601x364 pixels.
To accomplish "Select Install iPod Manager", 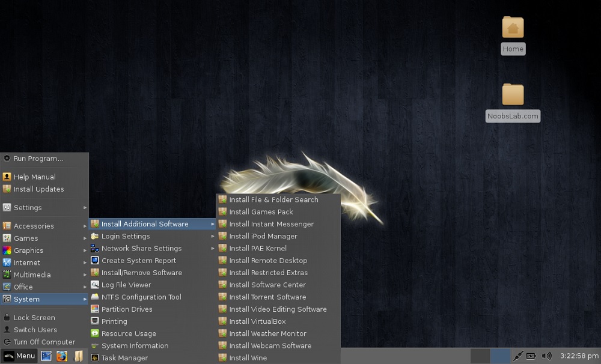I will [278, 236].
